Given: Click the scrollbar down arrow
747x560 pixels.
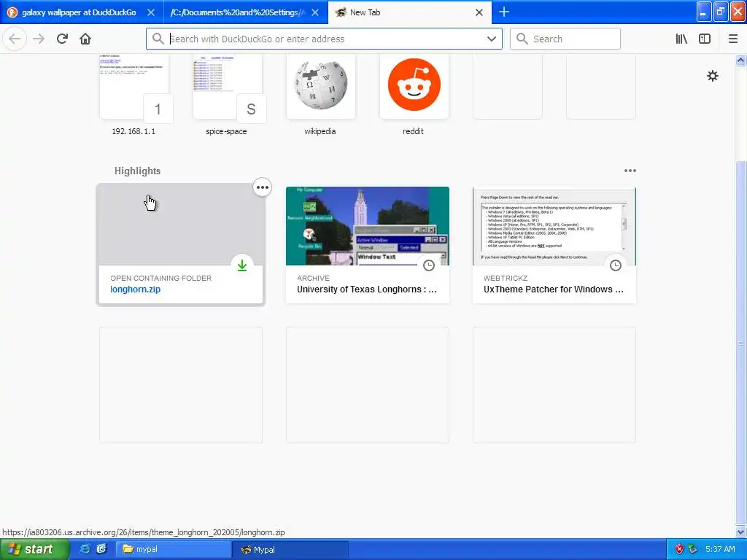Looking at the screenshot, I should pyautogui.click(x=740, y=532).
